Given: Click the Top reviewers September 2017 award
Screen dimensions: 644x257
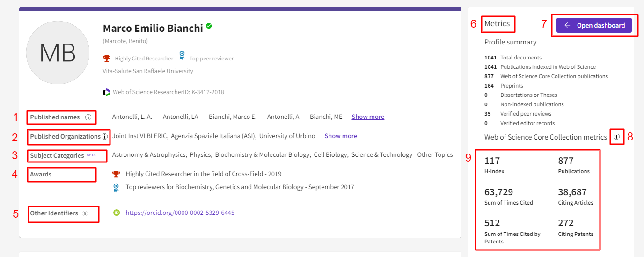Looking at the screenshot, I should click(240, 187).
